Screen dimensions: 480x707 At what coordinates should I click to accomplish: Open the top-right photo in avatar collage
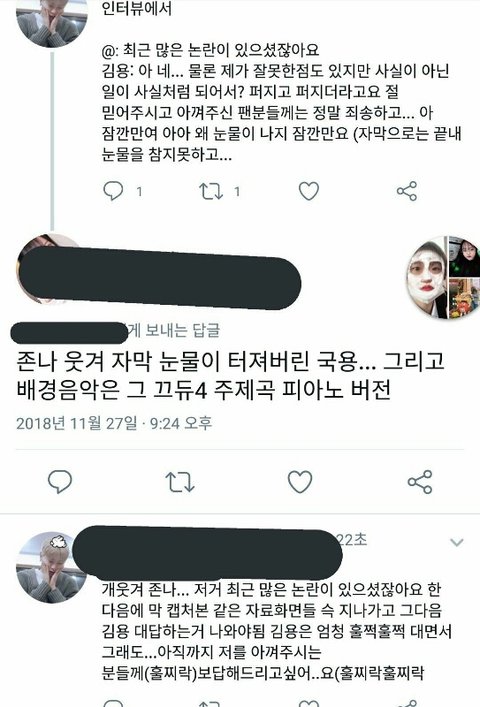point(465,256)
